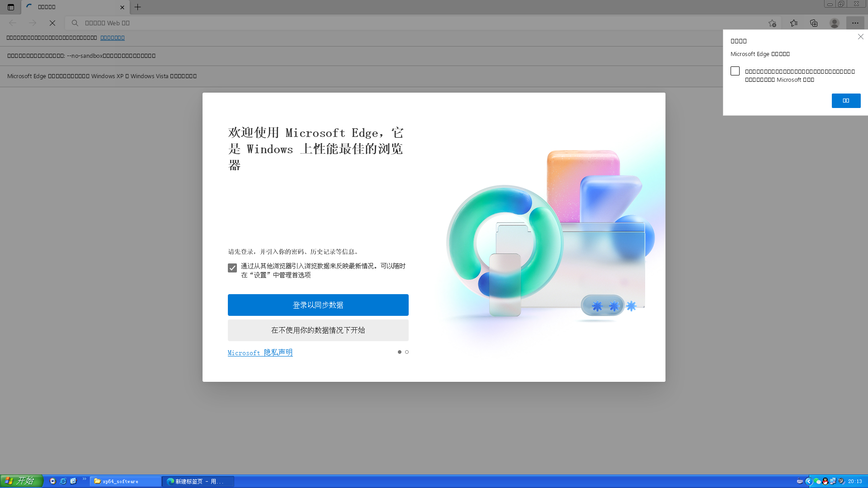Image resolution: width=868 pixels, height=488 pixels.
Task: Open QQ penguin tray icon
Action: click(x=825, y=482)
